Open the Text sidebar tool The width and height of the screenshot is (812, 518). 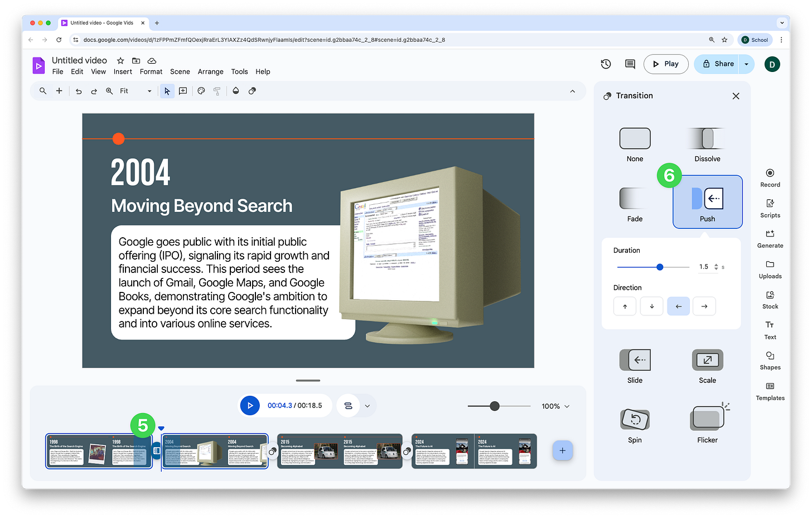tap(770, 330)
